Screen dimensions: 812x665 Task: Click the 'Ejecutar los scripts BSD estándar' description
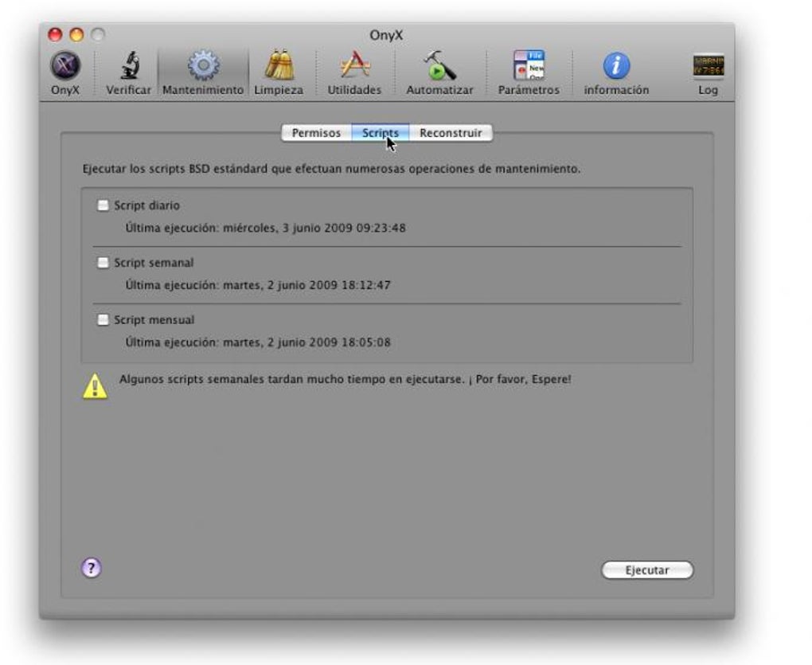click(x=331, y=169)
